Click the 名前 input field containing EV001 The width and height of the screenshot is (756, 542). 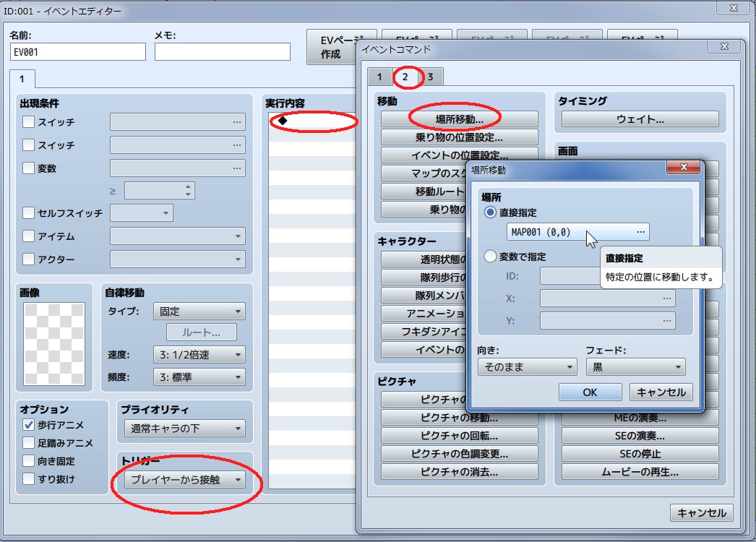(x=78, y=52)
